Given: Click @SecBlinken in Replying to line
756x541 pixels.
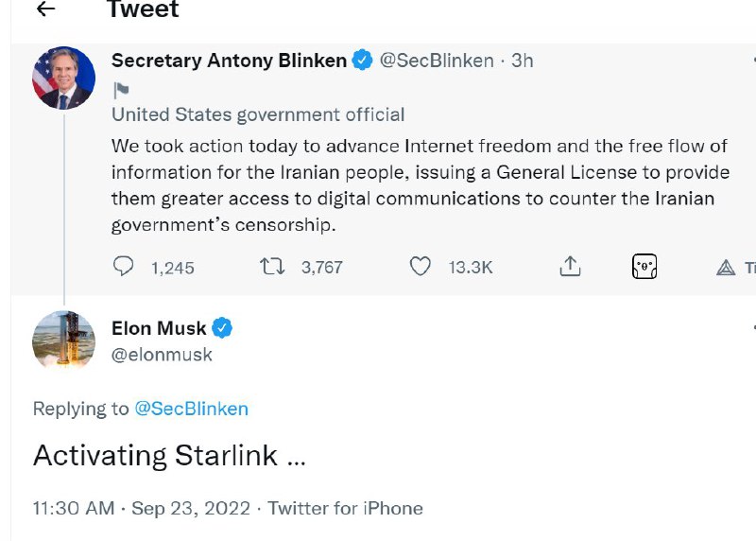Looking at the screenshot, I should click(x=191, y=409).
